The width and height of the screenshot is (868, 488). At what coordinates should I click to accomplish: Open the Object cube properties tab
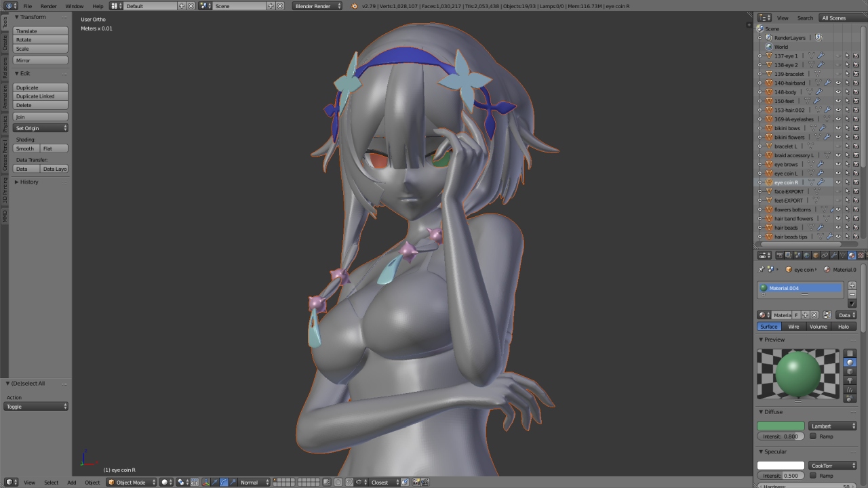(x=815, y=256)
